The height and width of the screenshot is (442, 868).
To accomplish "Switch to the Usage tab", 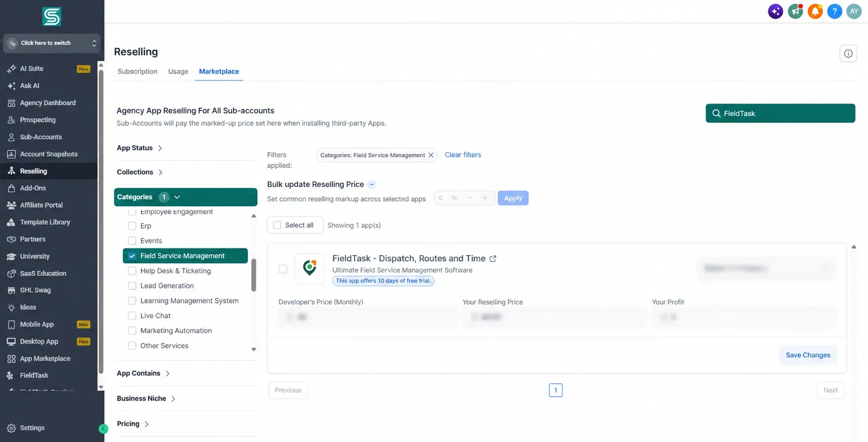I will (x=178, y=72).
